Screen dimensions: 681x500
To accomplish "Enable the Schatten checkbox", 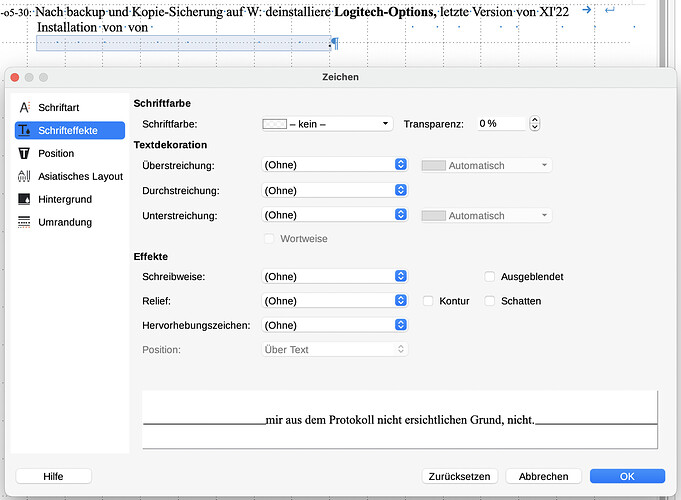I will (x=489, y=301).
